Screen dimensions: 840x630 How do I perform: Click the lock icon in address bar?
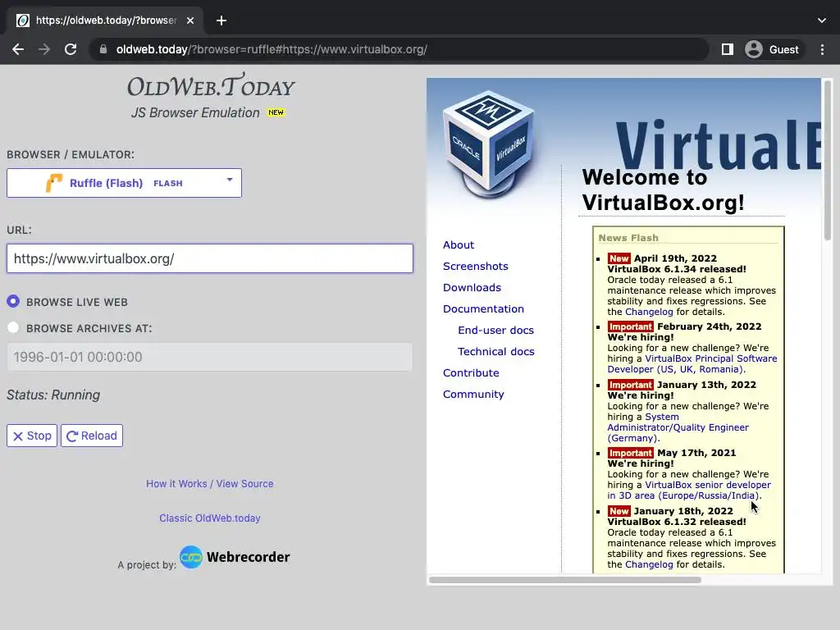(x=103, y=49)
